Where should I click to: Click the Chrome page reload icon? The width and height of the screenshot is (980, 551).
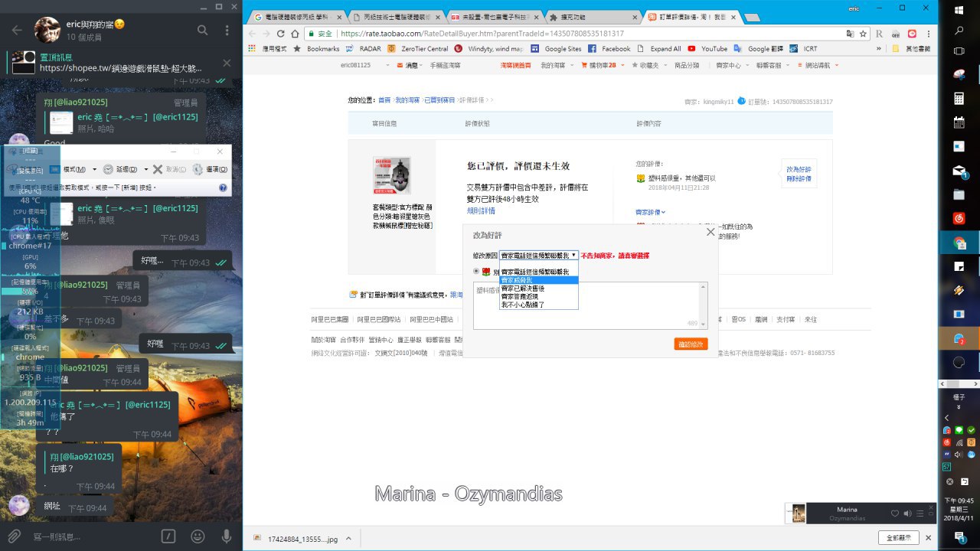282,34
